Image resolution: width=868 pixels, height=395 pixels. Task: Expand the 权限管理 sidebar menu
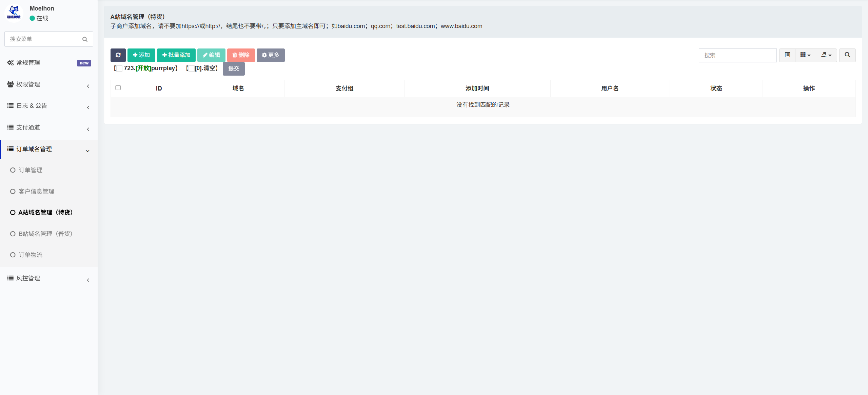tap(49, 84)
